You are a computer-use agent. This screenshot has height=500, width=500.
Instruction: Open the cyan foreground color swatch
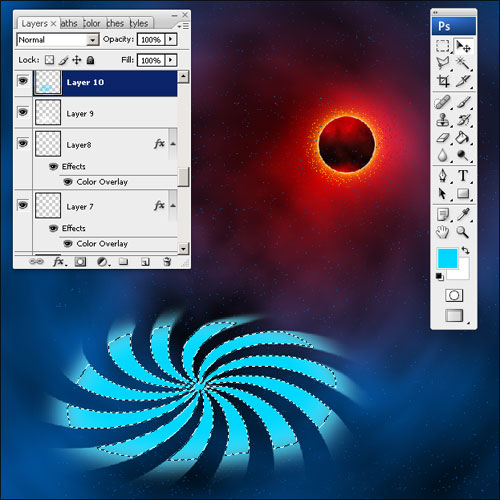[x=447, y=258]
